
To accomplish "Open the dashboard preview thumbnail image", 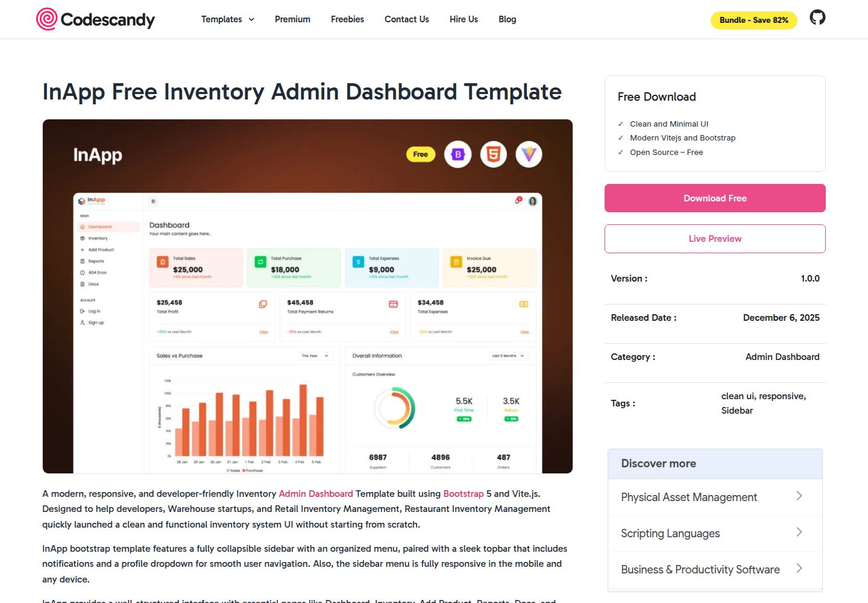I will tap(307, 296).
